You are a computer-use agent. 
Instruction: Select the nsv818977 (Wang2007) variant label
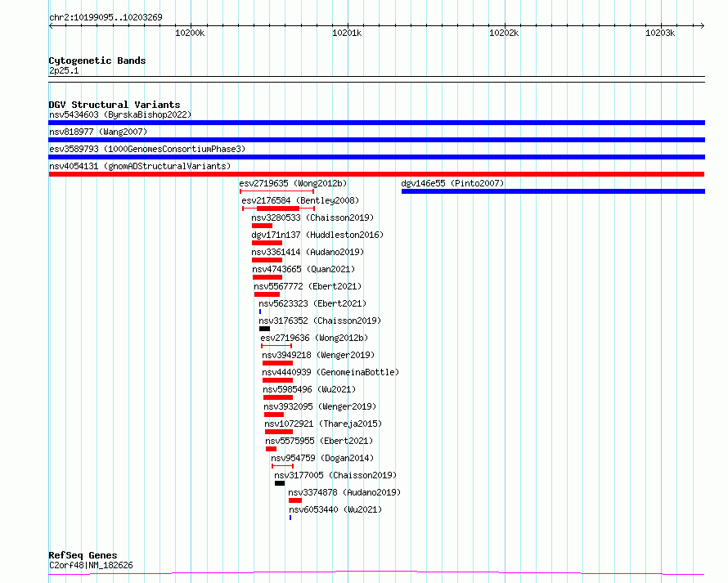coord(98,132)
